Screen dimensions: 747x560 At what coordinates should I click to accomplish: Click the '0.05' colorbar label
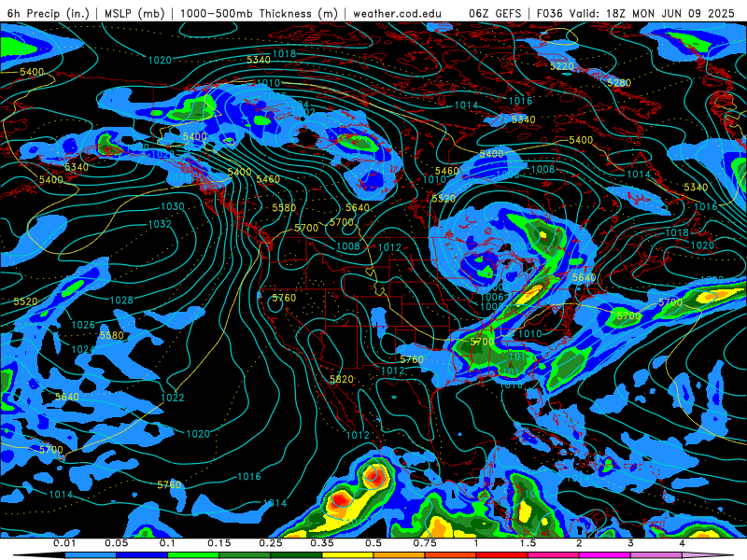click(116, 543)
